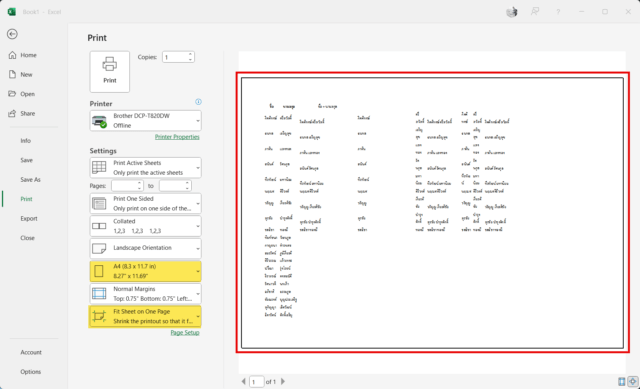
Task: Click the A4 paper size icon
Action: pyautogui.click(x=99, y=271)
